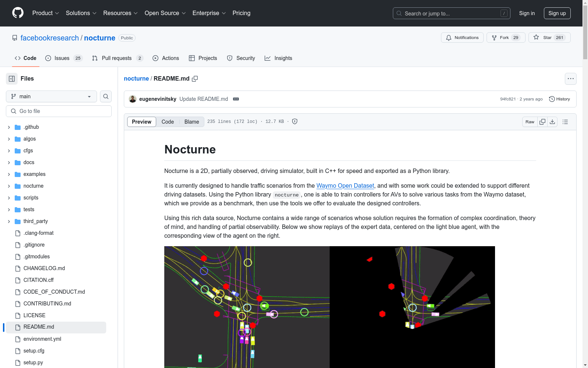
Task: Switch to Blame view
Action: (x=191, y=122)
